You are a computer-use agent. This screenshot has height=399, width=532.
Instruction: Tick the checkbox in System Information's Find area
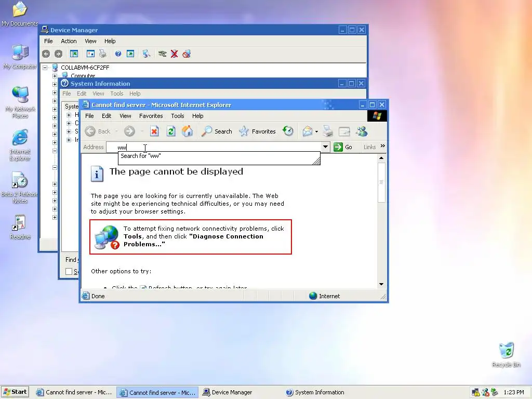pyautogui.click(x=69, y=271)
